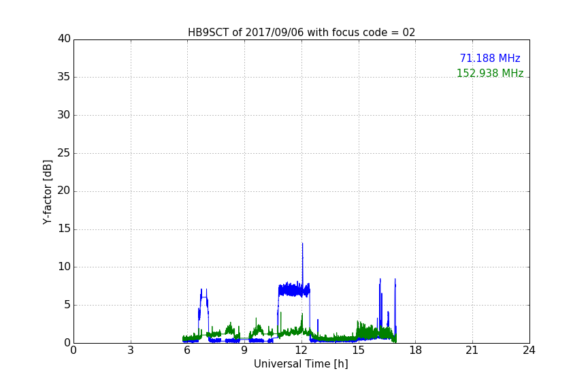
Task: Click the x-axis tick label 24
Action: [529, 350]
